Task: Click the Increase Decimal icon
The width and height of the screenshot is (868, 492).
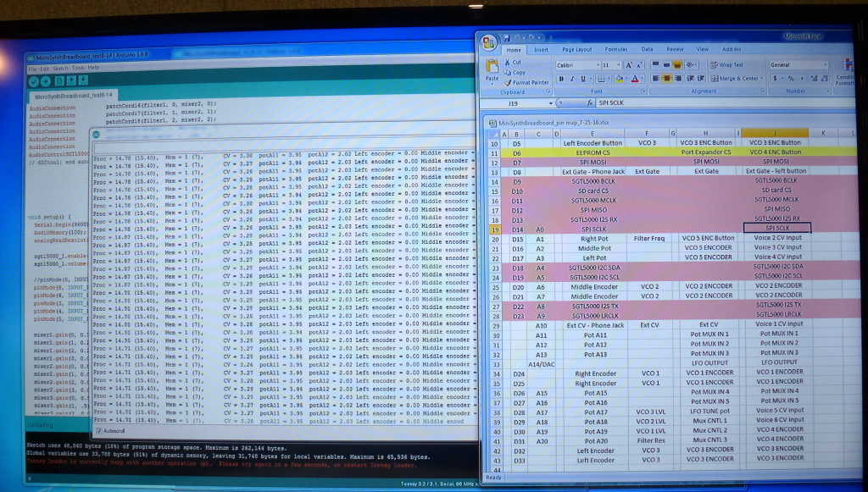Action: pyautogui.click(x=813, y=79)
